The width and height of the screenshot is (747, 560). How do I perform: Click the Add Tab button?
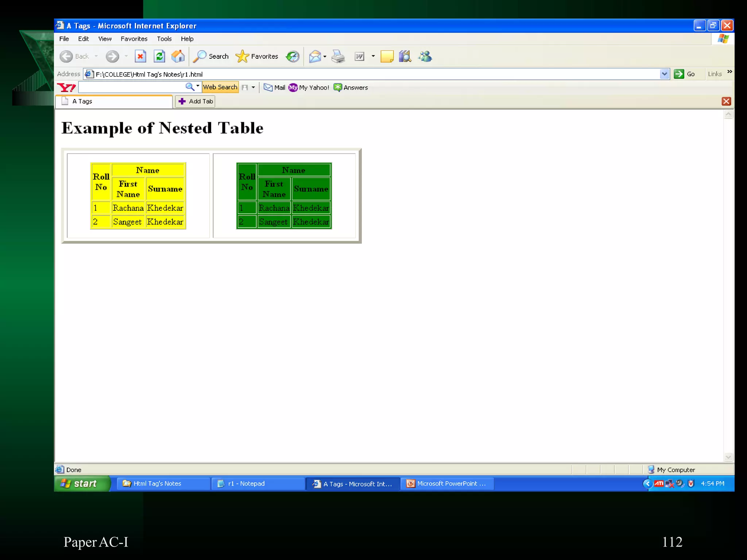click(x=196, y=101)
